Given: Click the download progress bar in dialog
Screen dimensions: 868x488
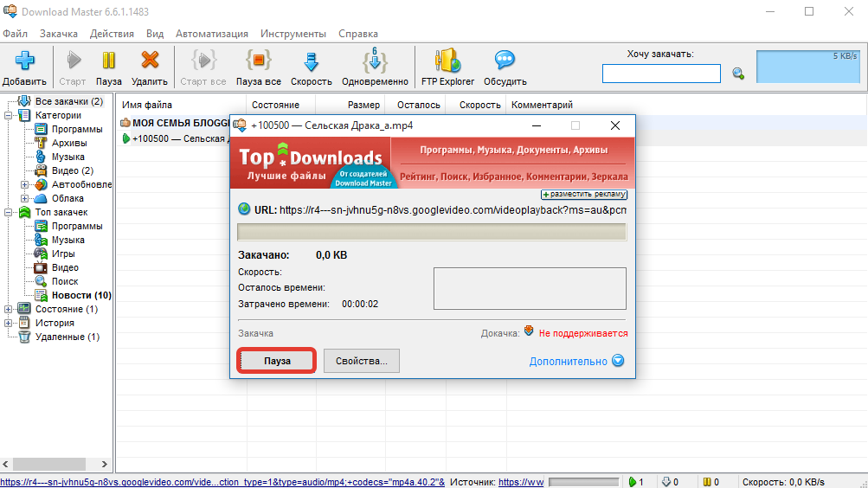Looking at the screenshot, I should coord(432,232).
